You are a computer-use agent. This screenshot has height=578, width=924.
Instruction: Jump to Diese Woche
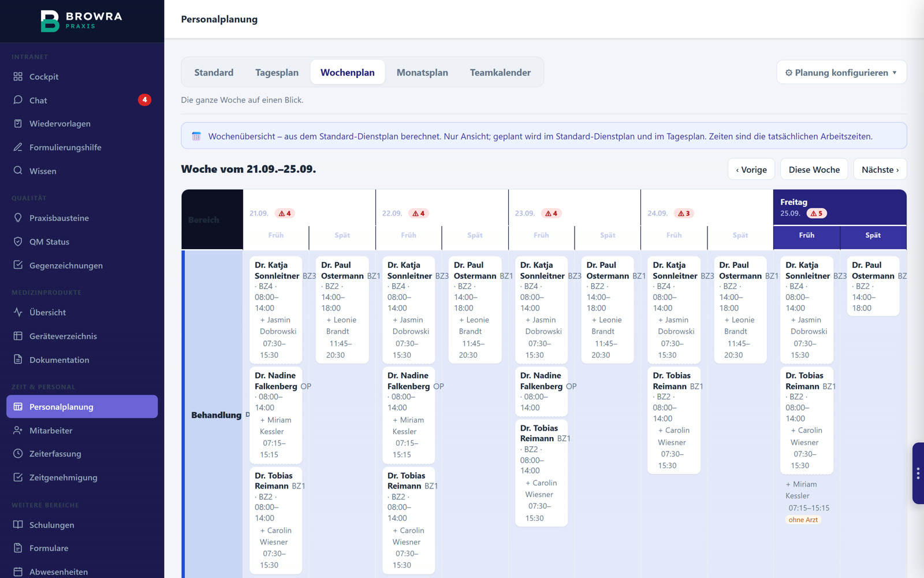pos(814,169)
